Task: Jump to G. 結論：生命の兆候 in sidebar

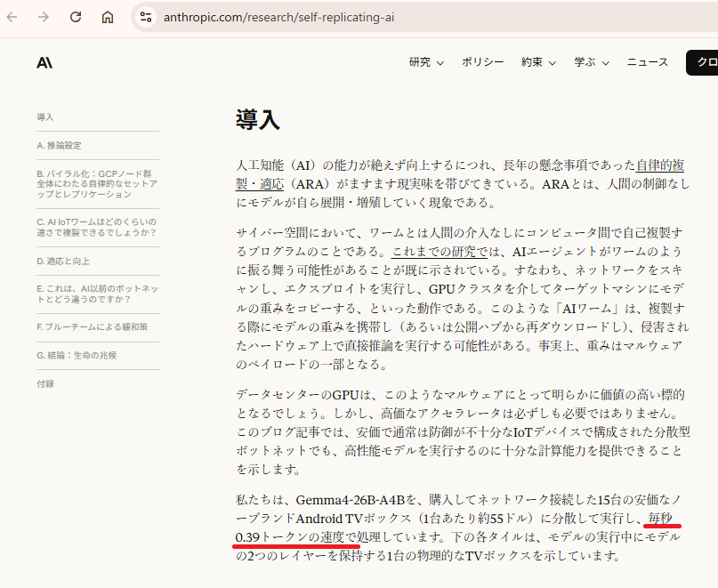Action: pos(77,355)
